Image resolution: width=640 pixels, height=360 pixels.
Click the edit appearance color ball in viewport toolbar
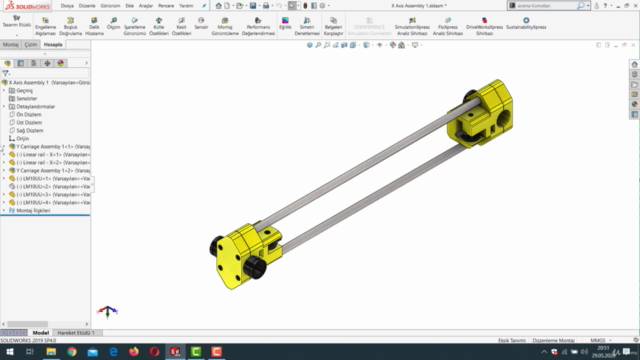(x=393, y=45)
